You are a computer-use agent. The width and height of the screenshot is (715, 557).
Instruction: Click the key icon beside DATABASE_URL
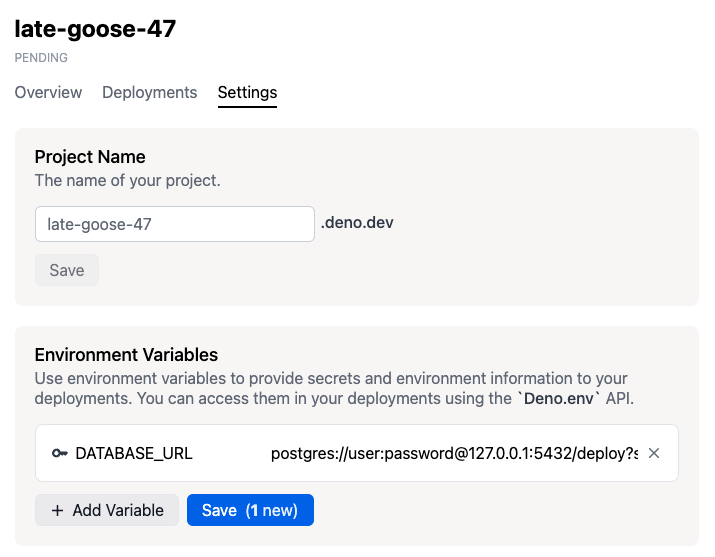click(59, 453)
